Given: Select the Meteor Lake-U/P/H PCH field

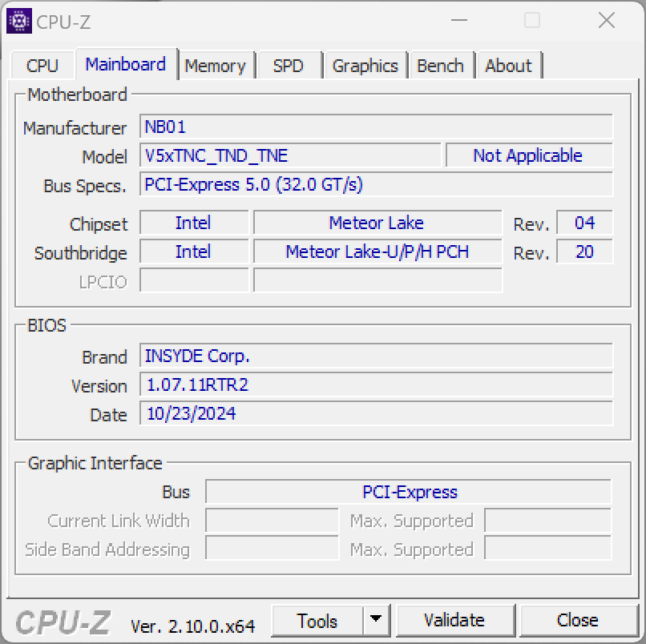Looking at the screenshot, I should [378, 252].
